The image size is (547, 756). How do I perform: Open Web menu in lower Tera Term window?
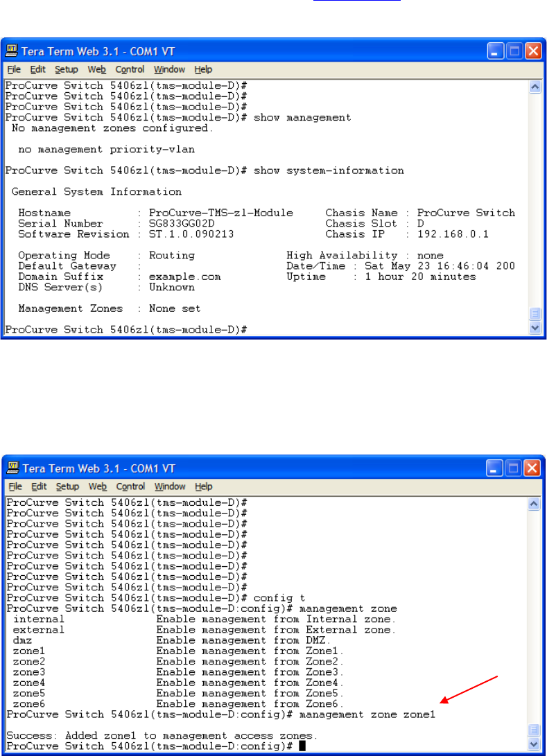point(98,486)
